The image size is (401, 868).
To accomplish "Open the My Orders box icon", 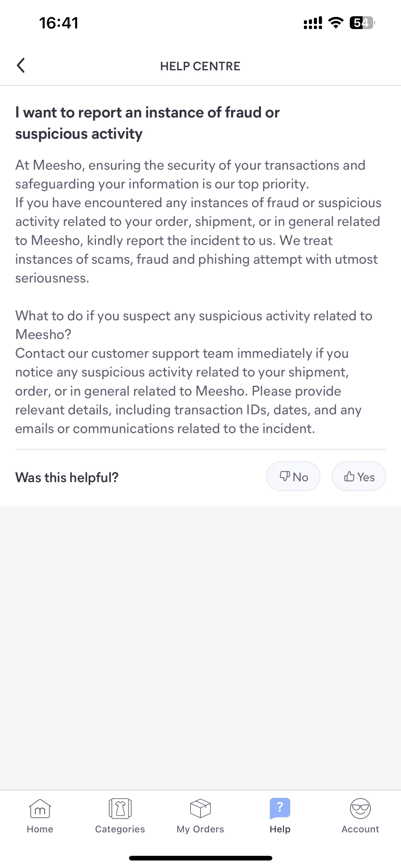I will 200,809.
